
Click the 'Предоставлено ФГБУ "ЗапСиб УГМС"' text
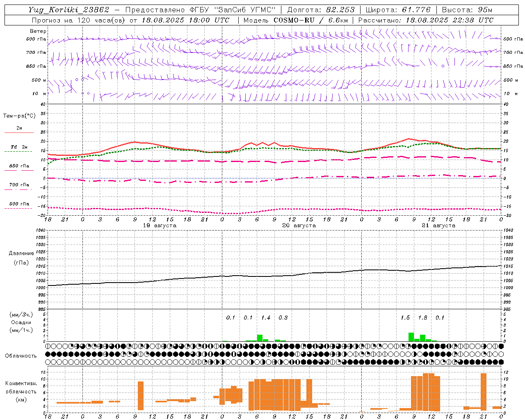(x=200, y=10)
